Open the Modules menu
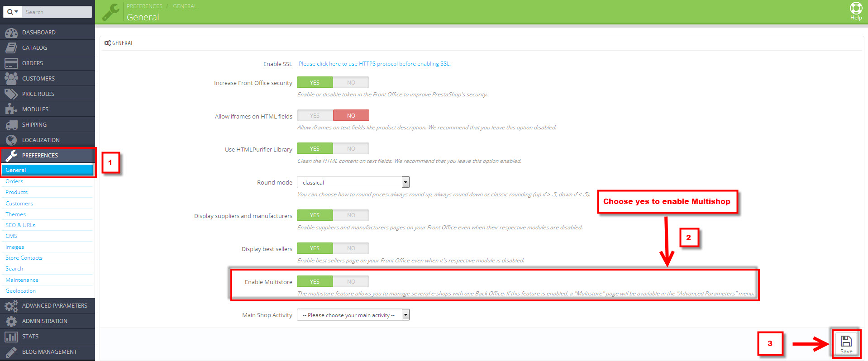This screenshot has width=868, height=361. [x=48, y=109]
